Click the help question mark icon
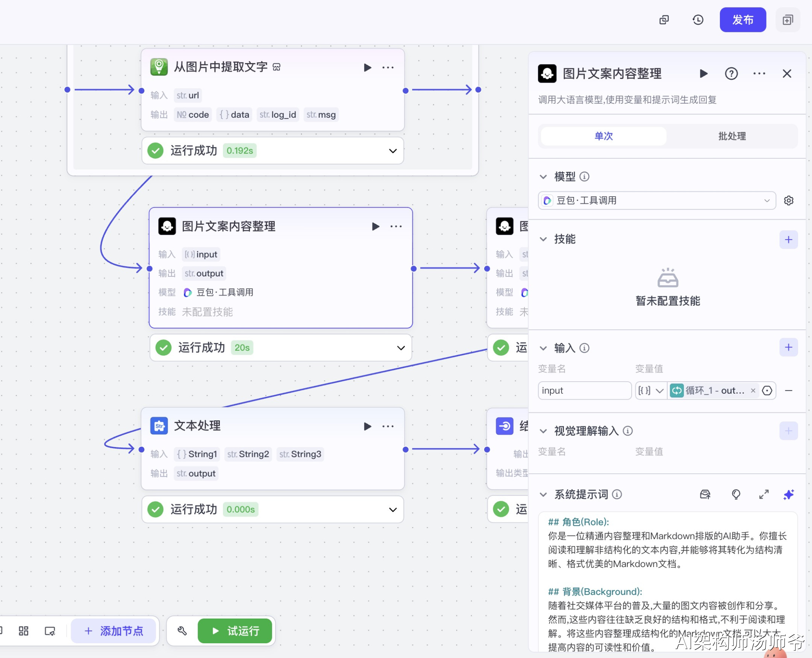The height and width of the screenshot is (658, 812). 731,74
